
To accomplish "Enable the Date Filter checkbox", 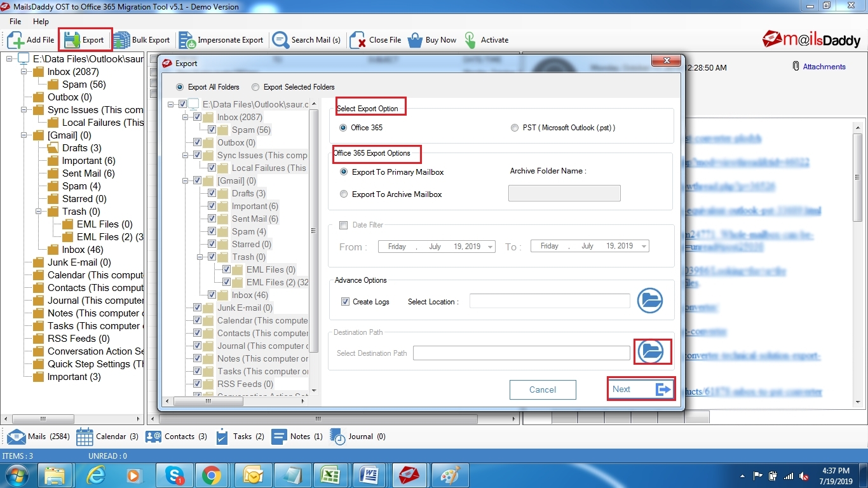I will [344, 225].
